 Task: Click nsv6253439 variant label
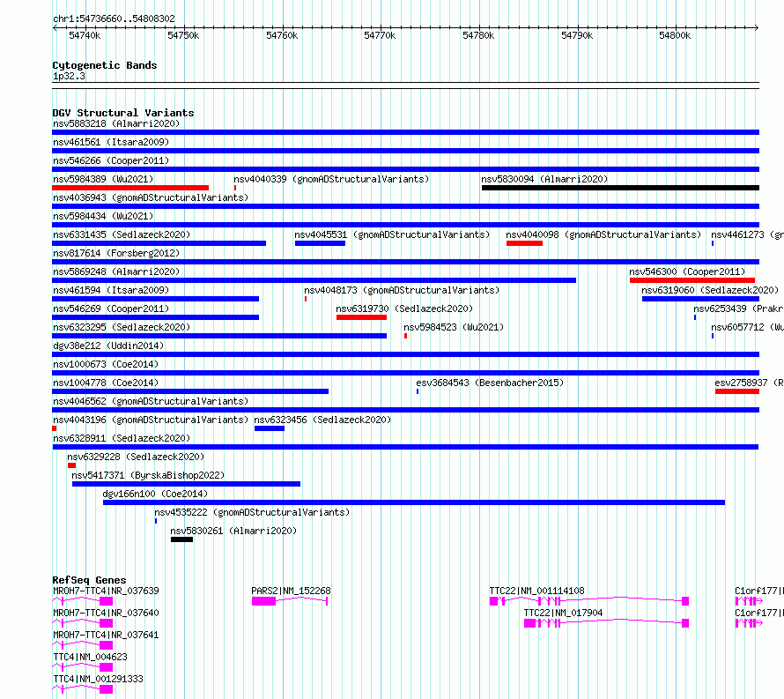(x=738, y=309)
